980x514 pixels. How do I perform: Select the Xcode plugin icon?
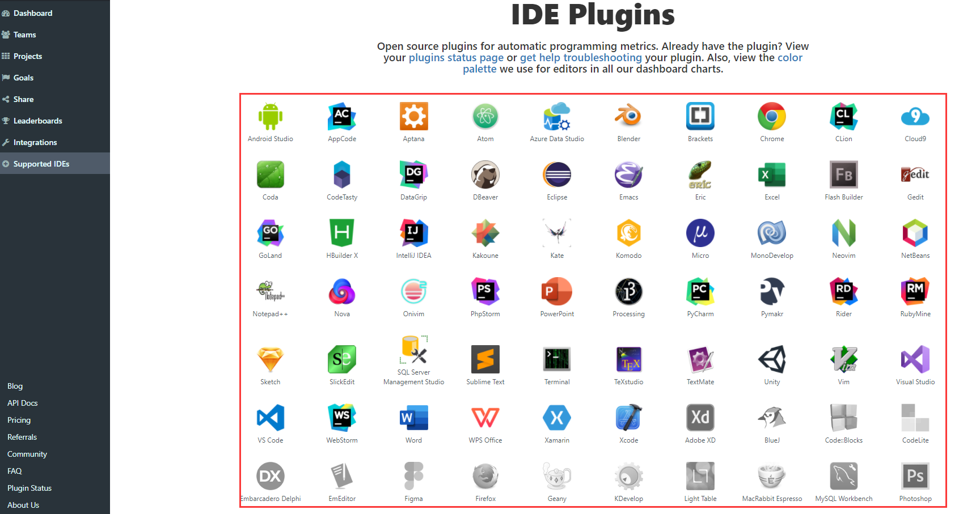tap(629, 418)
